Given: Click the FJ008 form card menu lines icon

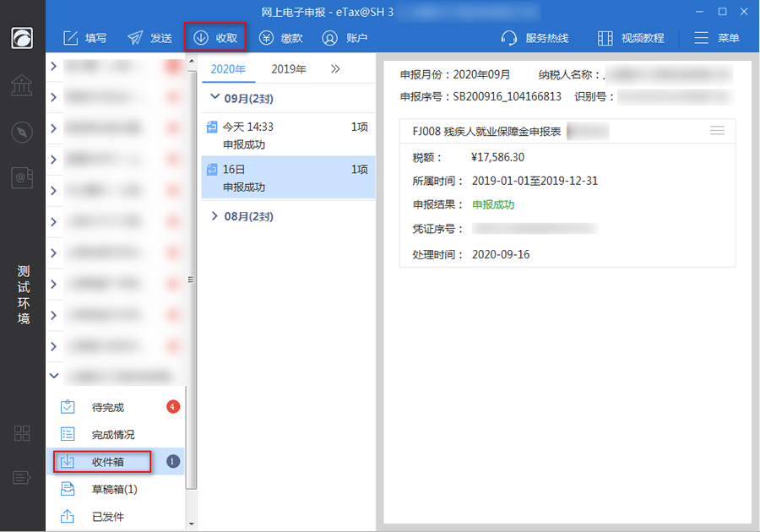Looking at the screenshot, I should point(717,131).
